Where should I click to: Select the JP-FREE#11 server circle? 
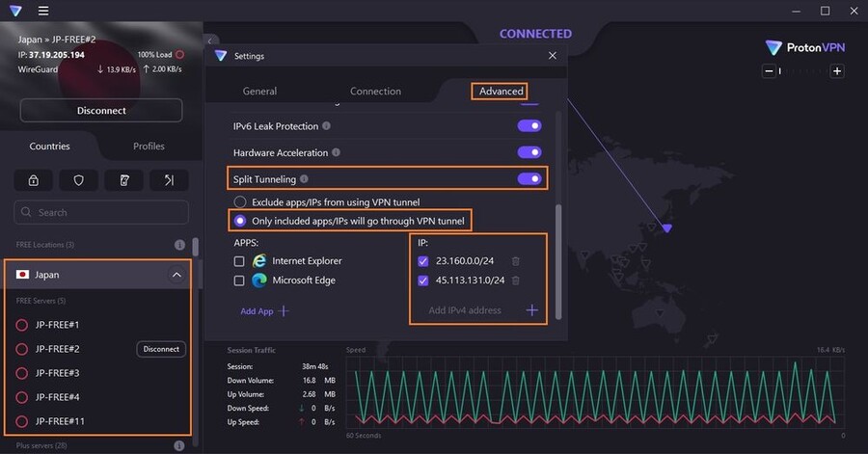tap(21, 421)
